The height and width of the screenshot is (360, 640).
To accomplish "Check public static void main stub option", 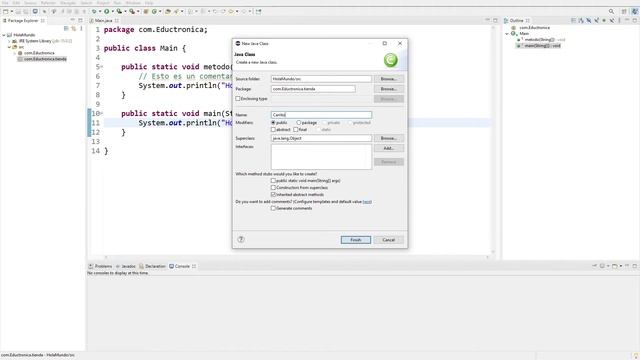I will (273, 180).
